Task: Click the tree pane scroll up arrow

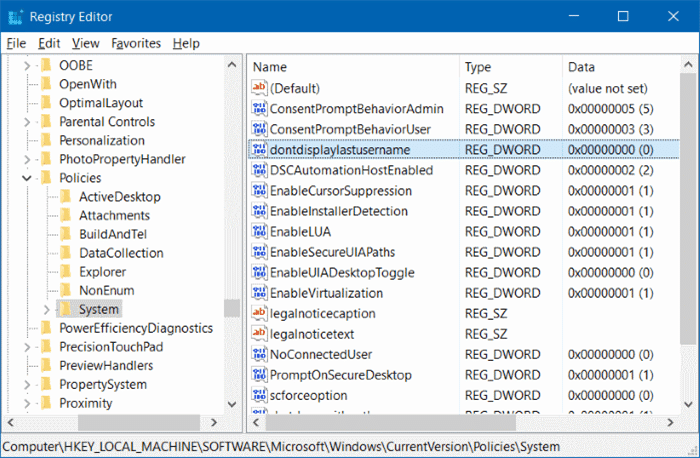Action: coord(232,65)
